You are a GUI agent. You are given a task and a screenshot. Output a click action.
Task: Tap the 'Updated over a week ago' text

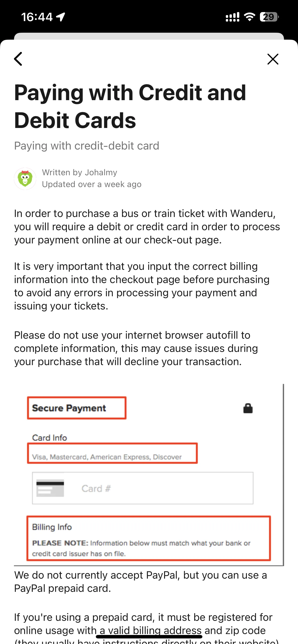(x=92, y=184)
